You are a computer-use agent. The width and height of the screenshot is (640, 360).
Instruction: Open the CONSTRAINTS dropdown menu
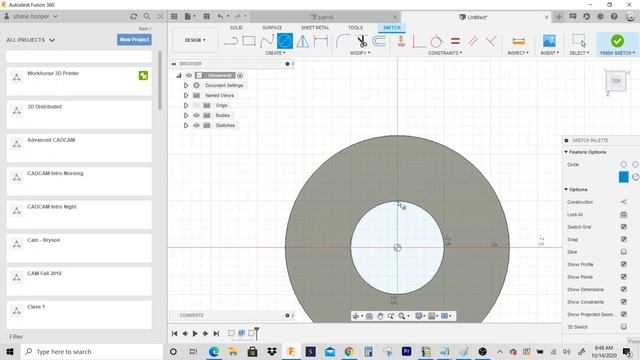tap(445, 53)
